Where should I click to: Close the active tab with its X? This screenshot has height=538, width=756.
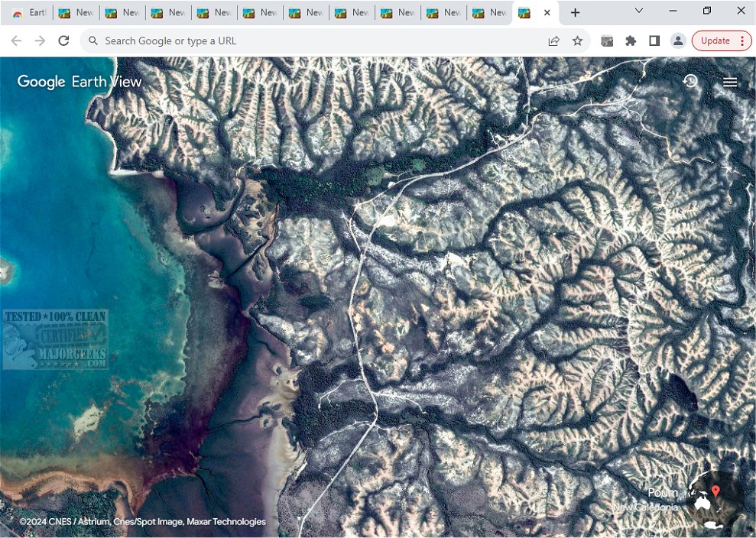point(547,13)
